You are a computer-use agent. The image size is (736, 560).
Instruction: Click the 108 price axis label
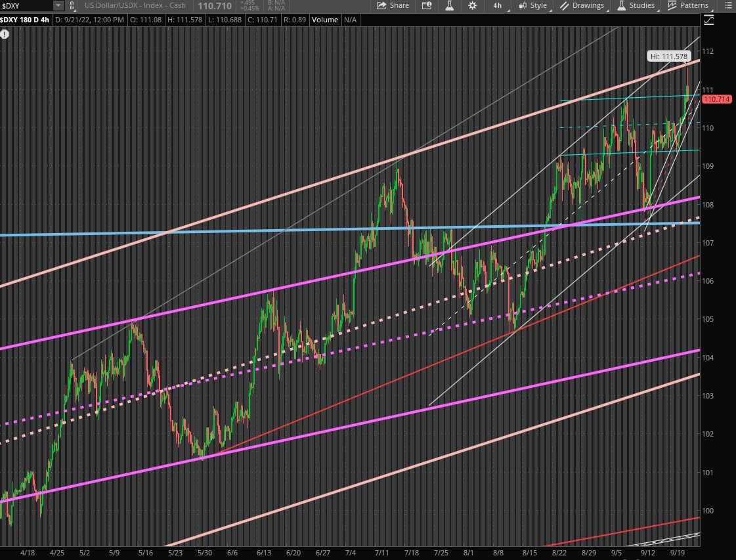(707, 205)
